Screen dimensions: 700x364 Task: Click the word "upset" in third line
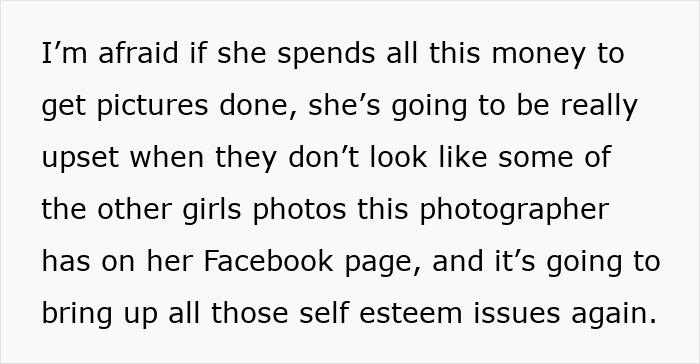80,159
